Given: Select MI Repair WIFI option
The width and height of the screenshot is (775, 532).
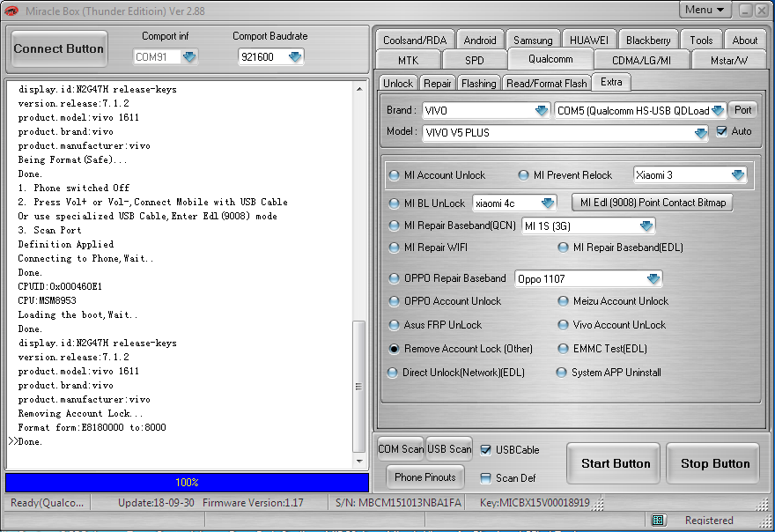Looking at the screenshot, I should click(x=394, y=248).
